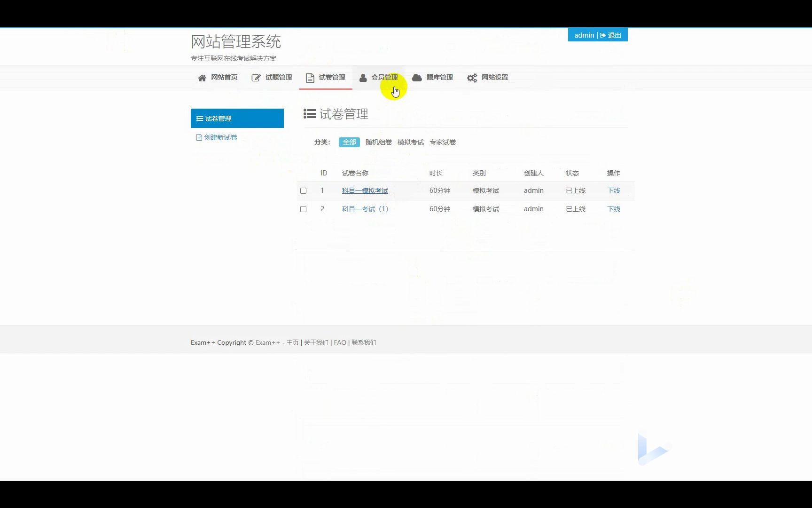Go to 会员管理 in navigation
The width and height of the screenshot is (812, 508).
coord(378,78)
